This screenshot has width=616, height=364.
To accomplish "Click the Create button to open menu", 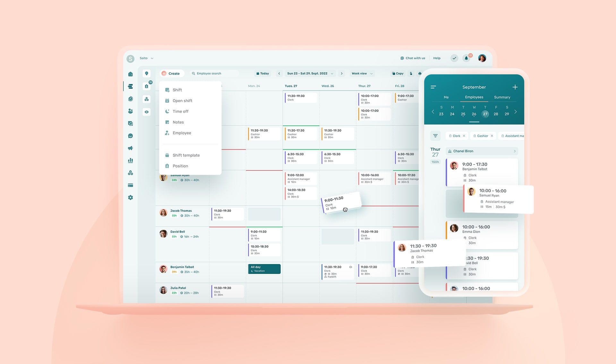I will 171,73.
